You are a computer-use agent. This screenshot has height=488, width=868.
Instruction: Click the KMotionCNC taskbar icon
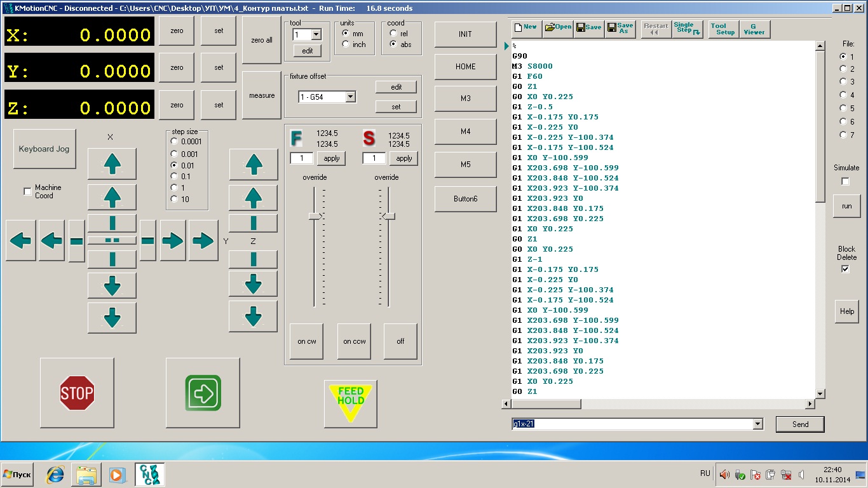tap(150, 475)
